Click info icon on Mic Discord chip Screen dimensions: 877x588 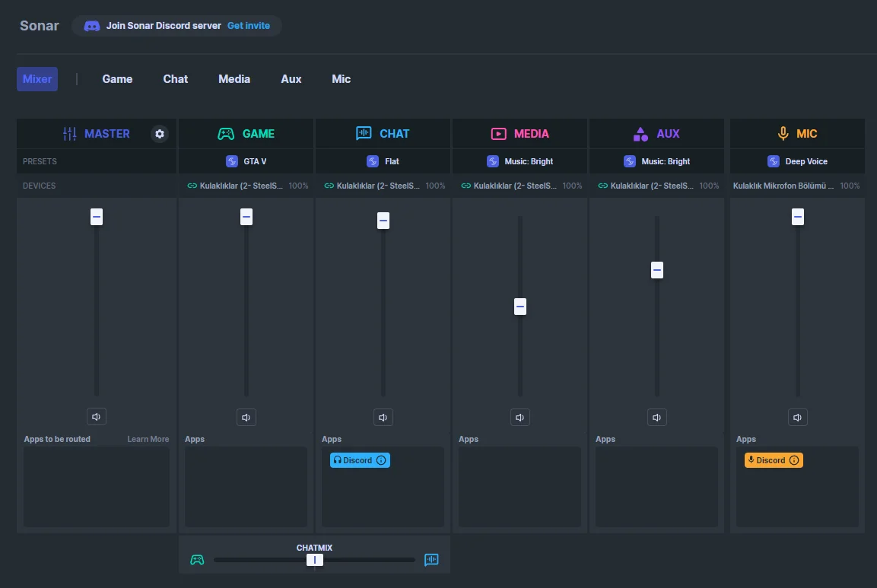793,460
